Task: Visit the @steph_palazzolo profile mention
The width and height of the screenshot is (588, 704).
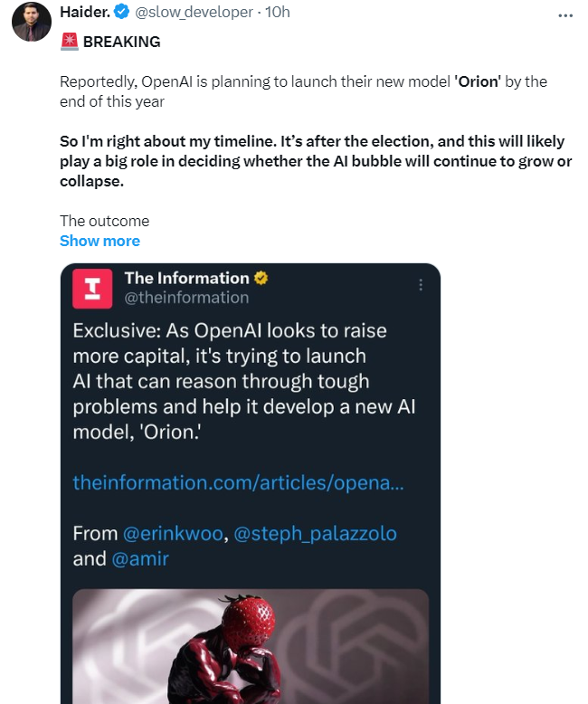Action: tap(315, 534)
